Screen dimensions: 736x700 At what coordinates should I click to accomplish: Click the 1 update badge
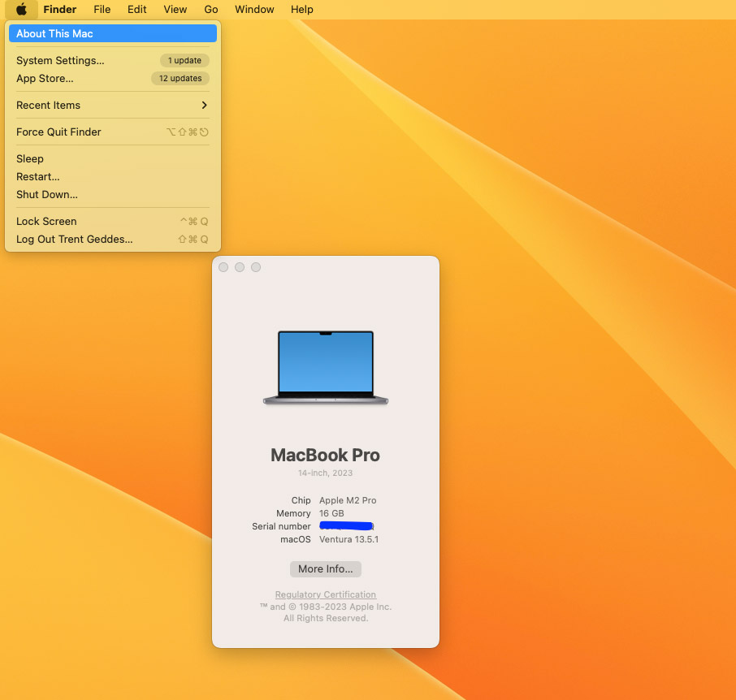point(184,61)
